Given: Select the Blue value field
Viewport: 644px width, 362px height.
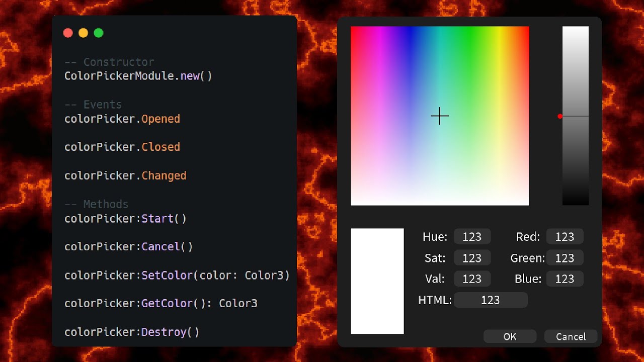Looking at the screenshot, I should pyautogui.click(x=565, y=279).
